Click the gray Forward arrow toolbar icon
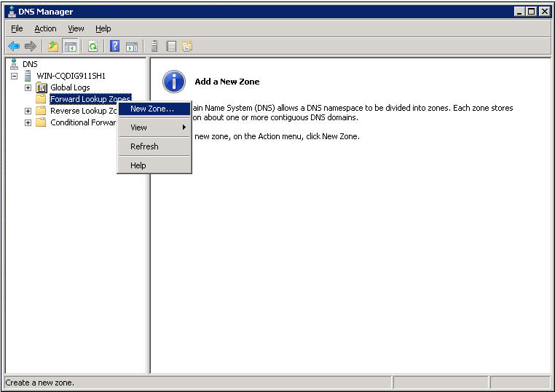Viewport: 555px width, 392px height. [x=31, y=47]
